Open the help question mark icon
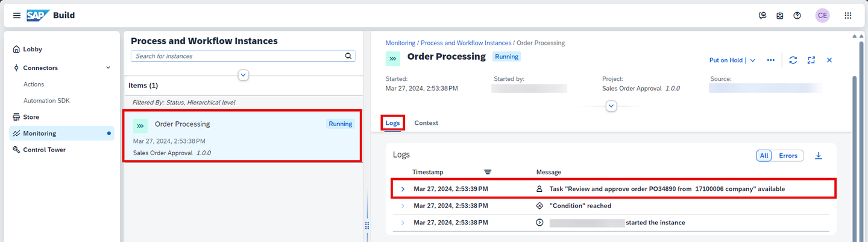Screen dimensions: 868x242 (797, 15)
